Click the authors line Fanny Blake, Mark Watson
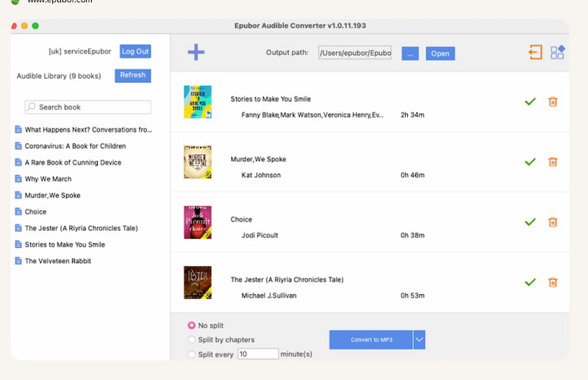Image resolution: width=588 pixels, height=380 pixels. point(312,115)
